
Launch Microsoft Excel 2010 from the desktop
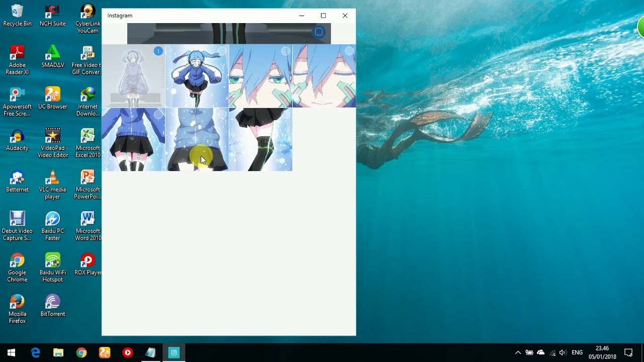pyautogui.click(x=88, y=143)
